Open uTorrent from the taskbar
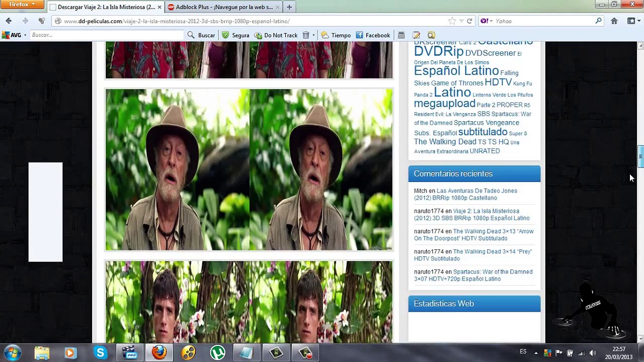The width and height of the screenshot is (644, 362). point(217,352)
